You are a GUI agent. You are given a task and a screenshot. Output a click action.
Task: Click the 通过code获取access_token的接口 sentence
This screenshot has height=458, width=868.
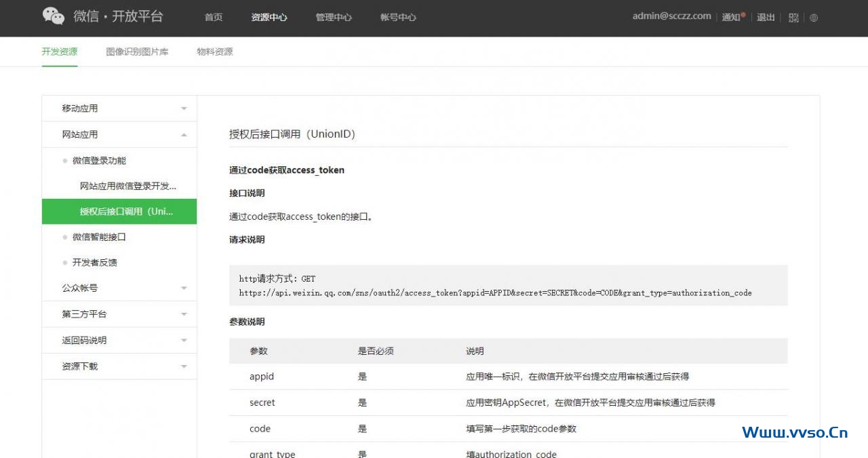(301, 217)
